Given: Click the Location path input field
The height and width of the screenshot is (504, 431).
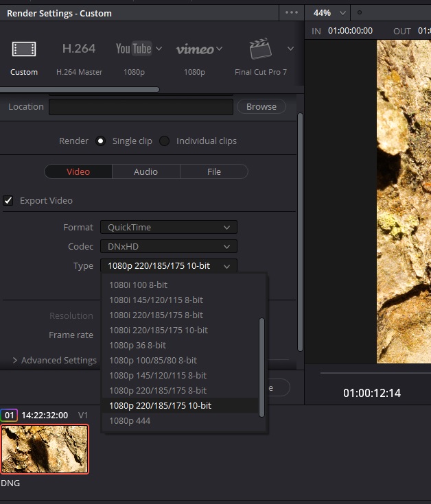Looking at the screenshot, I should 141,107.
